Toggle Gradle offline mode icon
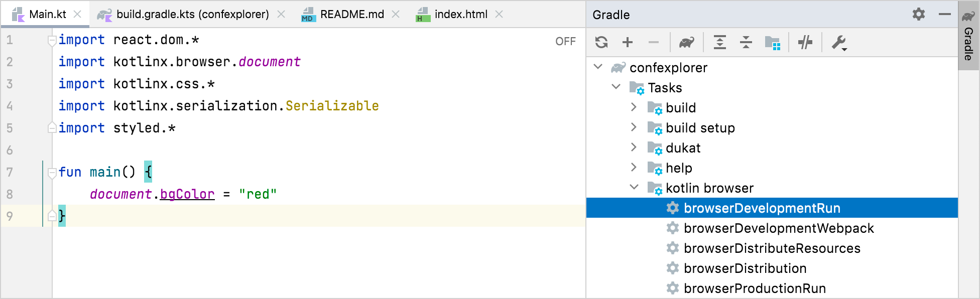 (805, 42)
